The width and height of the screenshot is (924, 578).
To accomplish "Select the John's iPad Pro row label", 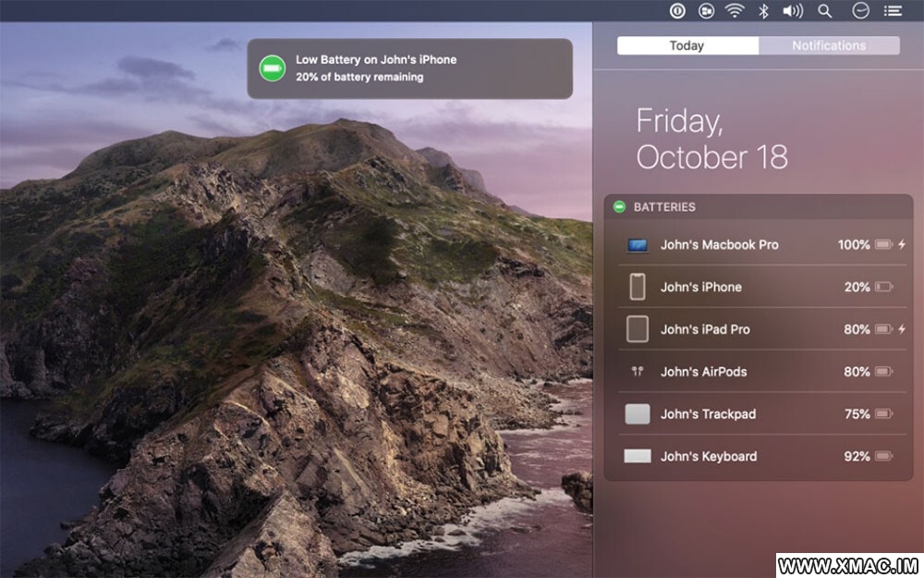I will (x=705, y=330).
